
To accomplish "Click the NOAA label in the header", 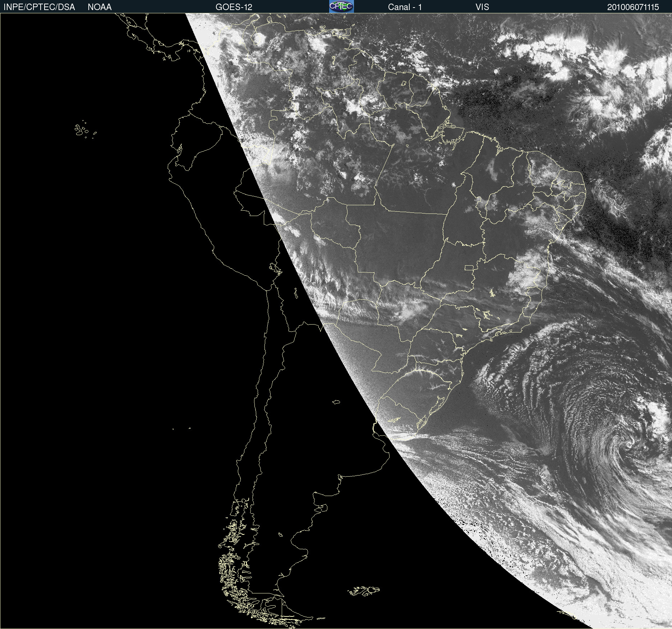I will pyautogui.click(x=100, y=7).
